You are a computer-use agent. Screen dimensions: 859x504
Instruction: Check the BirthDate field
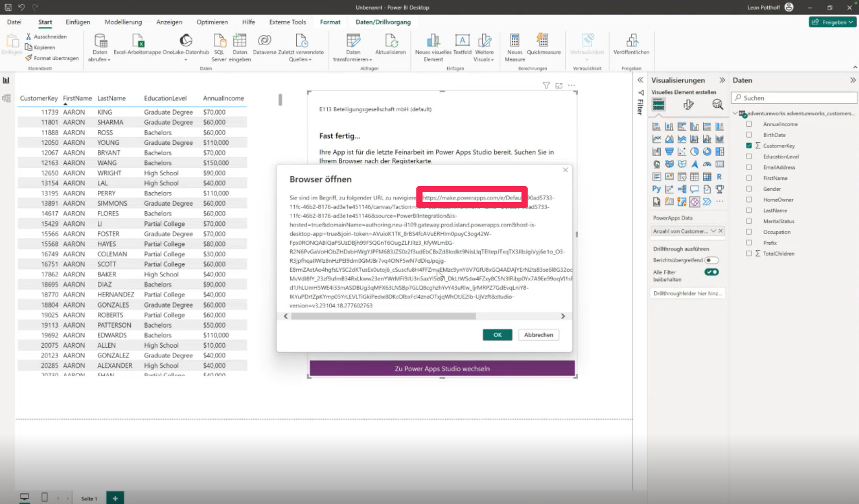pos(749,135)
